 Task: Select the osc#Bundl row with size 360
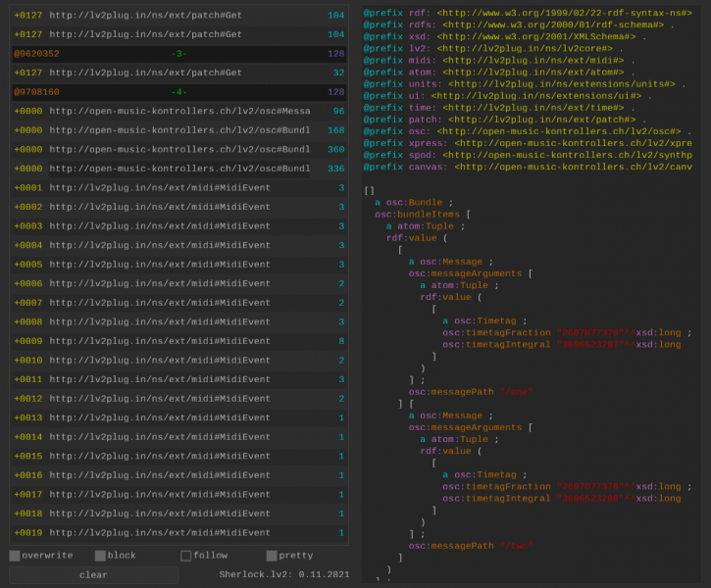[178, 150]
